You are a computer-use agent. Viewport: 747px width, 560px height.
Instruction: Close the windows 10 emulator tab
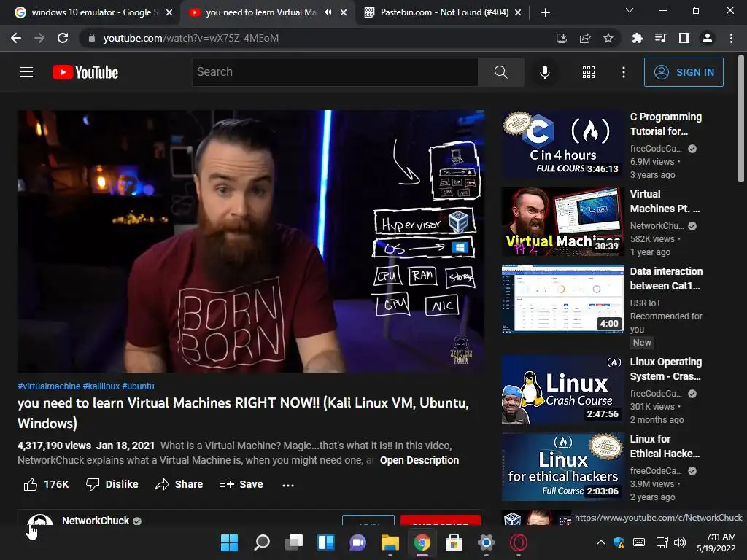[x=169, y=12]
